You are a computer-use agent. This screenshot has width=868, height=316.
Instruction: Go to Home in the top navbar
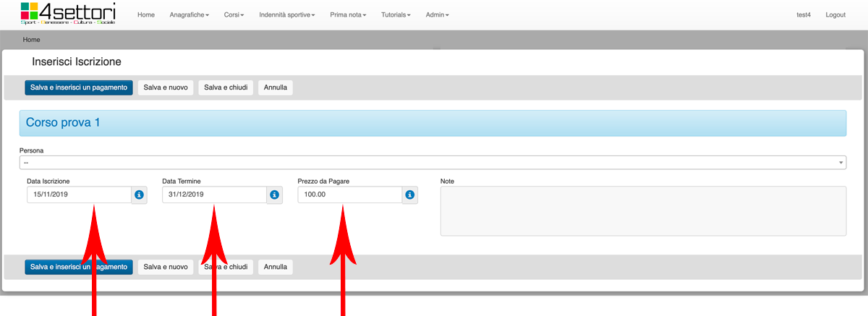coord(145,14)
